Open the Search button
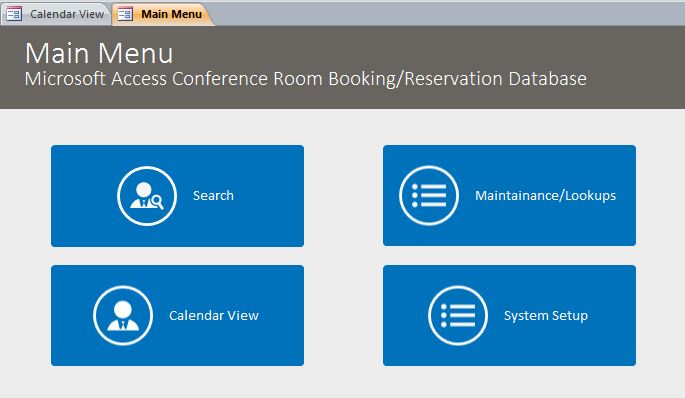 pos(177,196)
